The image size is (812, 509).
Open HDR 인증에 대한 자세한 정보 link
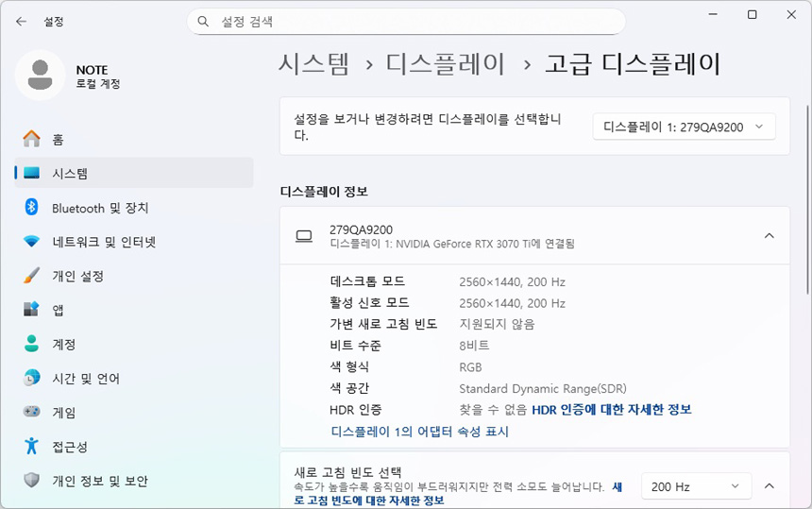click(x=611, y=410)
